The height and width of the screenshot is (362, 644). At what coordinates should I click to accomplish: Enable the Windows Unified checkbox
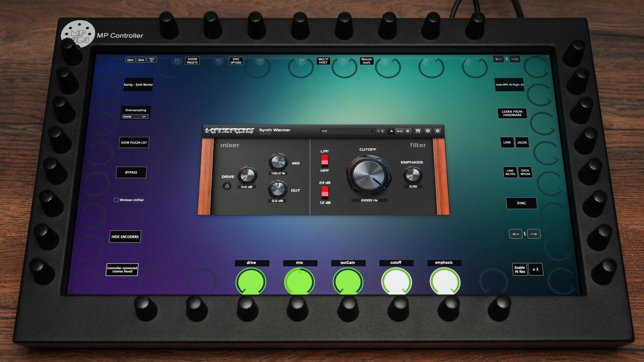point(116,200)
